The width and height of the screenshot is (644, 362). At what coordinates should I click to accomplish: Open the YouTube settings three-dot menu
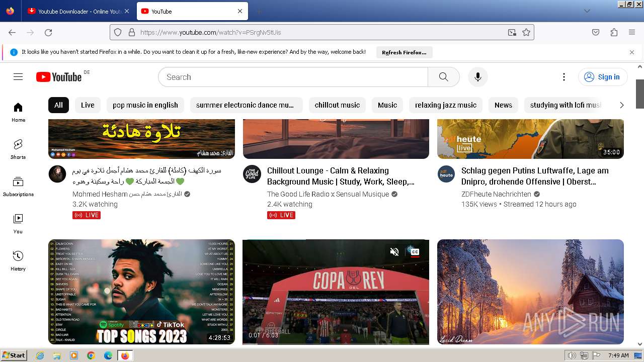[564, 77]
